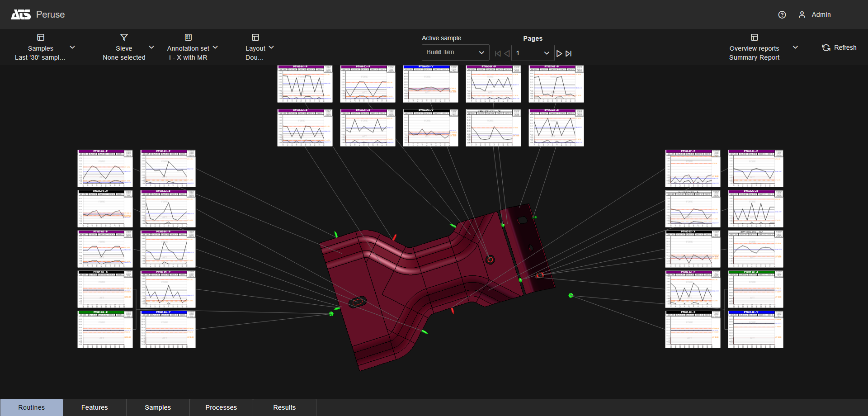Click the Overview reports icon
This screenshot has width=868, height=416.
tap(754, 38)
